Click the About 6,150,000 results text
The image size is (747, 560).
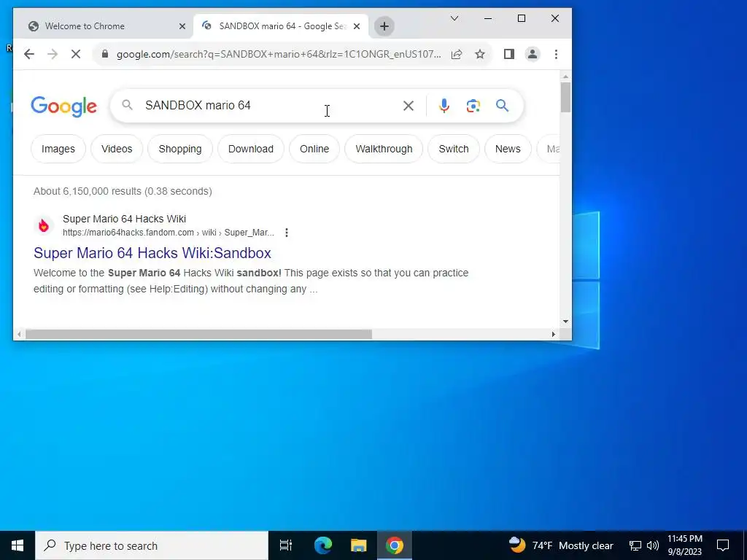(x=123, y=192)
